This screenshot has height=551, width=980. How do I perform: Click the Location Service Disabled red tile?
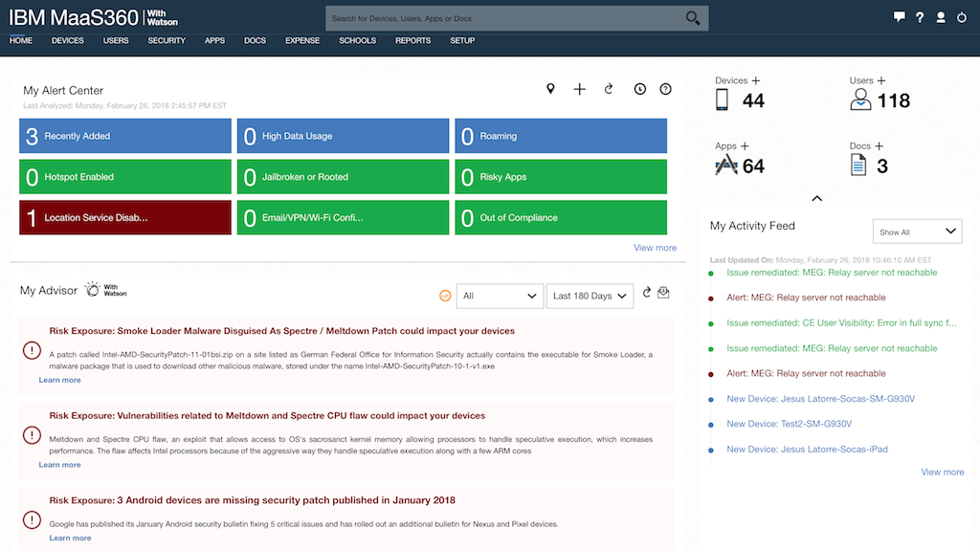coord(125,218)
